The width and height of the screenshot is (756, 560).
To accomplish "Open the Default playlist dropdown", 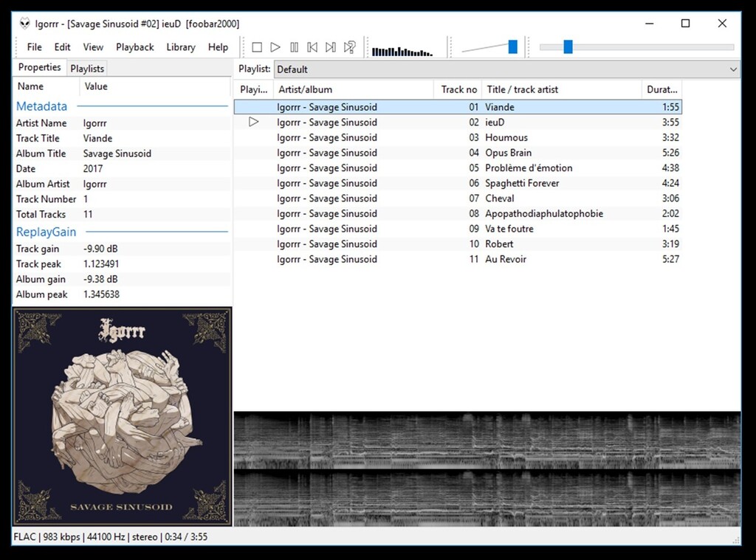I will (x=502, y=69).
